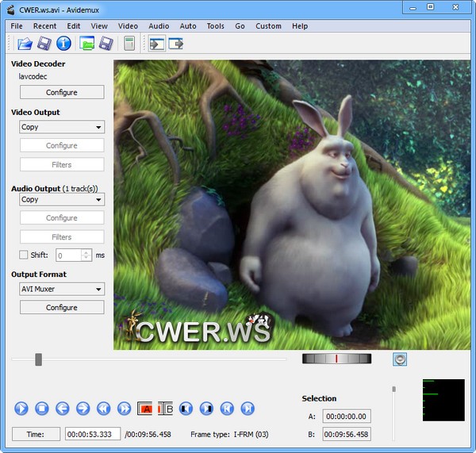Open the Tools menu
Viewport: 476px width, 453px height.
point(215,26)
